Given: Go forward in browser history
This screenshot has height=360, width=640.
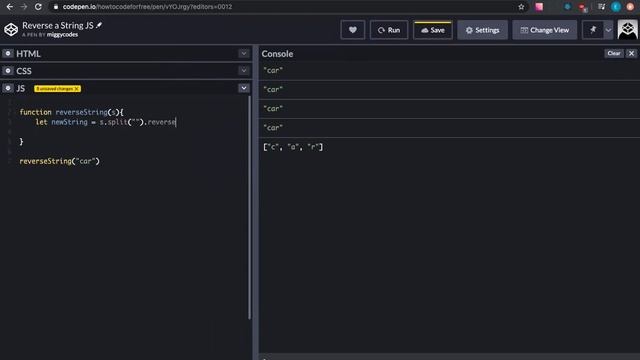Looking at the screenshot, I should tap(24, 7).
